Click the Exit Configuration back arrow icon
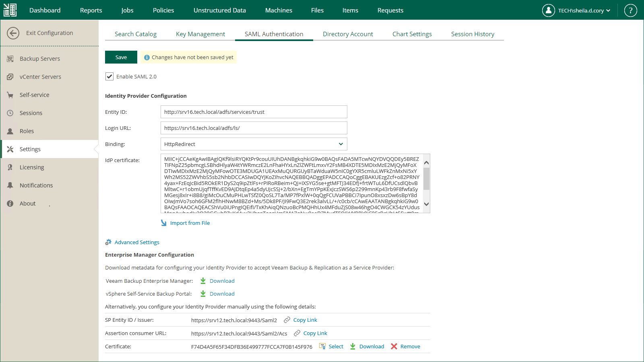 click(13, 33)
